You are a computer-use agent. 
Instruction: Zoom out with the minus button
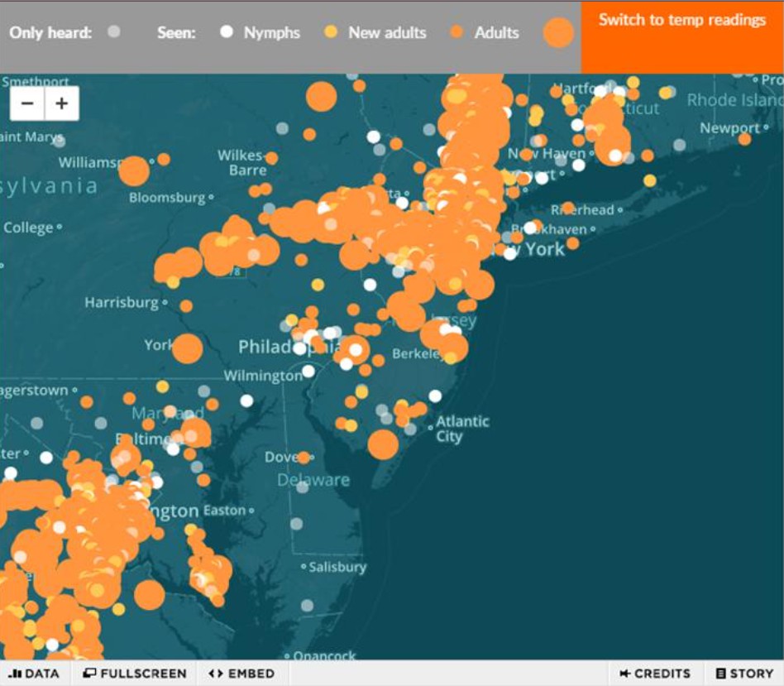(x=27, y=104)
